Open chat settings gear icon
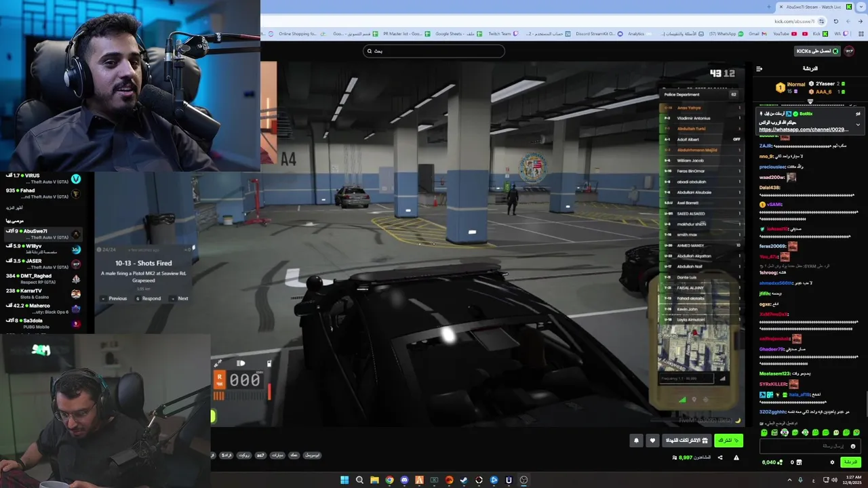This screenshot has height=488, width=868. click(x=832, y=462)
